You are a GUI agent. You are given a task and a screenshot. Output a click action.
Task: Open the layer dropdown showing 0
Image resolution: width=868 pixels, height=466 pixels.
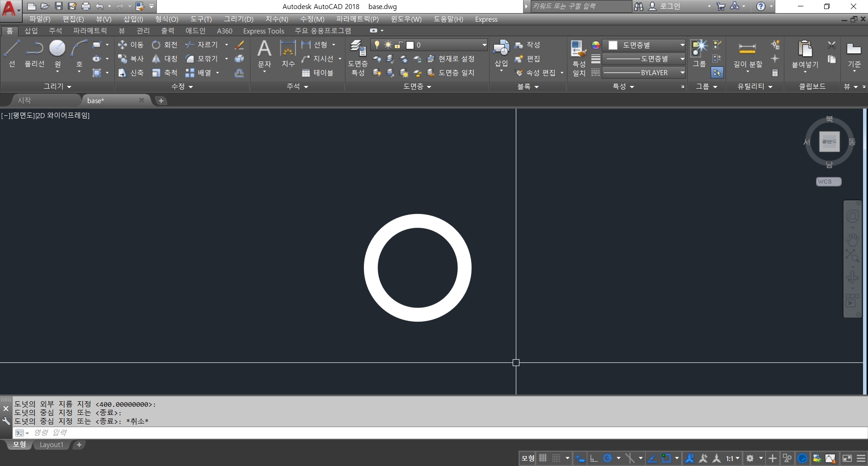coord(429,45)
